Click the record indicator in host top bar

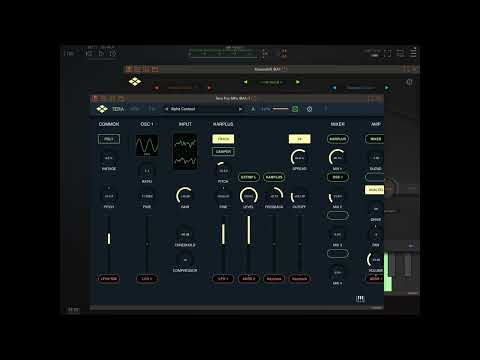pyautogui.click(x=284, y=53)
